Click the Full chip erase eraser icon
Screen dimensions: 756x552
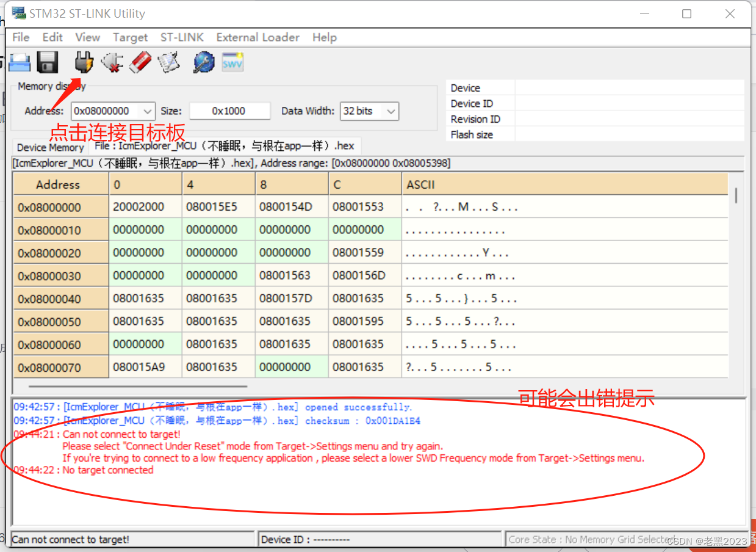(140, 62)
